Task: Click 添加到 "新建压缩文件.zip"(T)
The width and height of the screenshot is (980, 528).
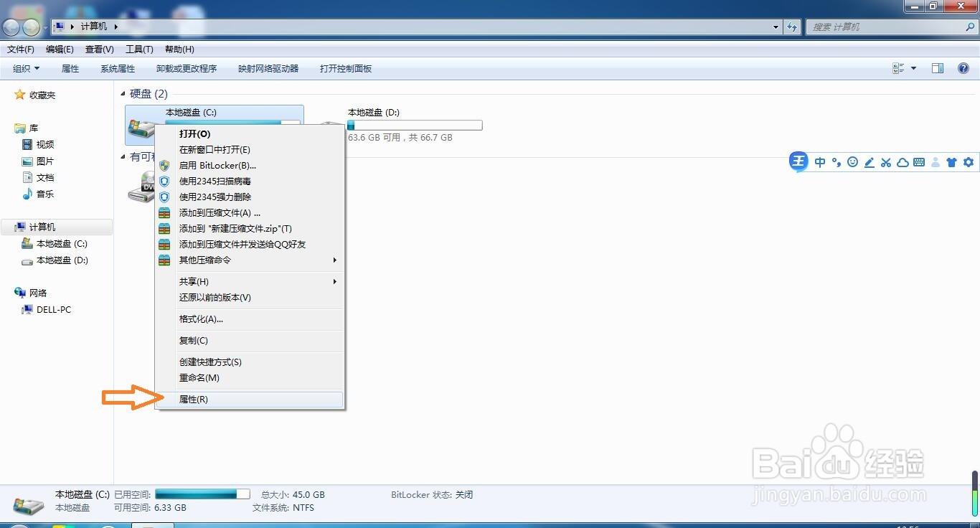Action: tap(250, 228)
